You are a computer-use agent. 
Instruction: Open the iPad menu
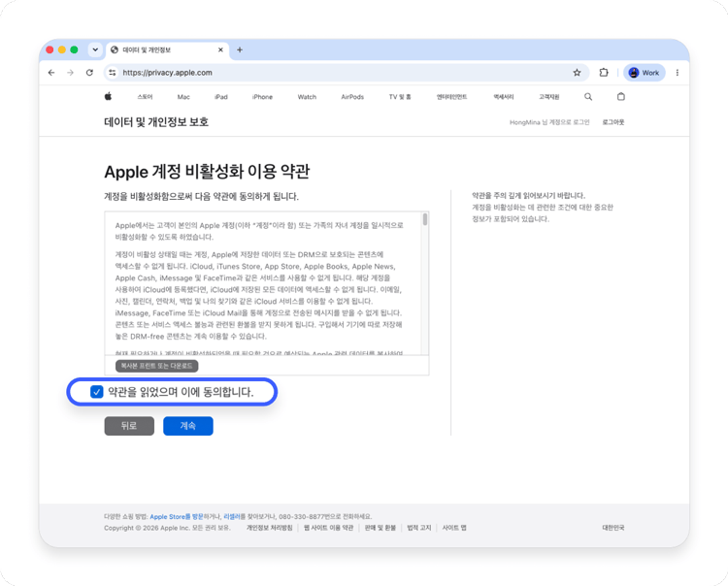point(221,97)
